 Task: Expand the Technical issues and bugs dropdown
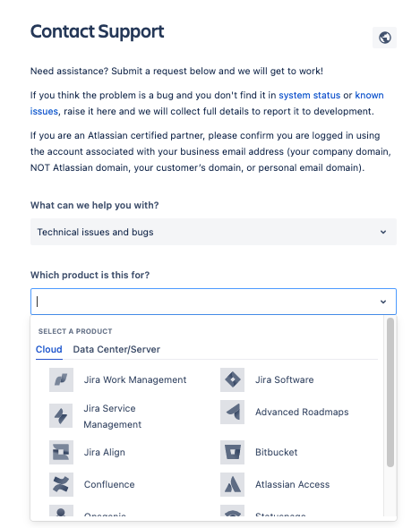tap(213, 232)
